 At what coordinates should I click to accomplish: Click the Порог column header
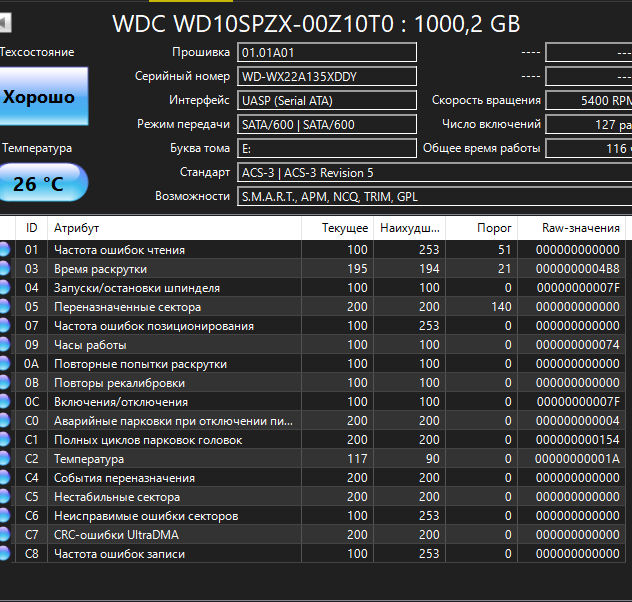482,228
